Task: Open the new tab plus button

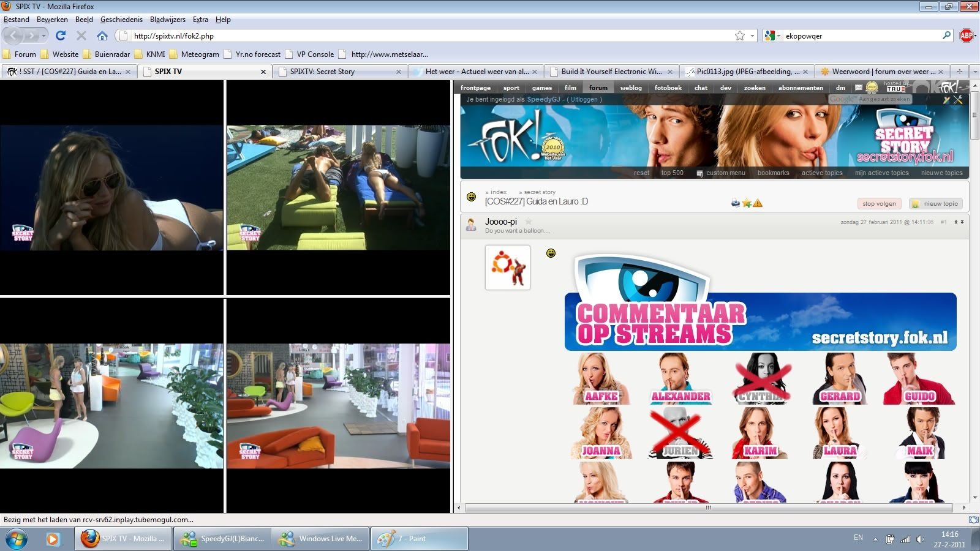Action: point(960,71)
